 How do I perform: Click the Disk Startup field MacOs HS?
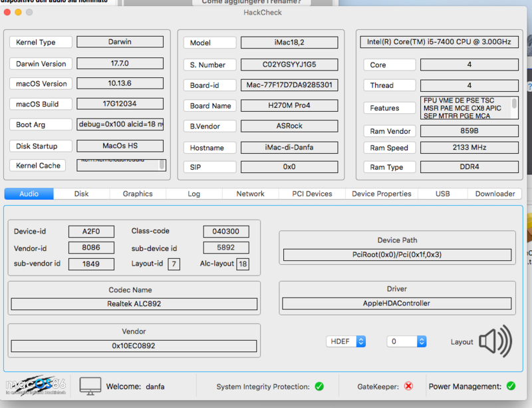tap(120, 146)
